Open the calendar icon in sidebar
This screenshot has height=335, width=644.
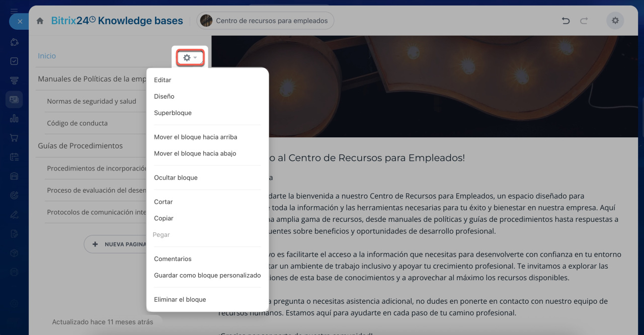[14, 157]
